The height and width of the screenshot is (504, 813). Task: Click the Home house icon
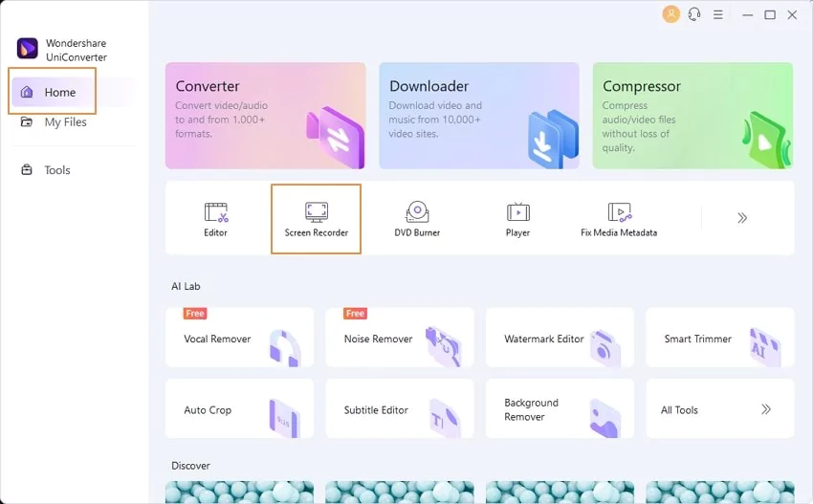coord(27,93)
